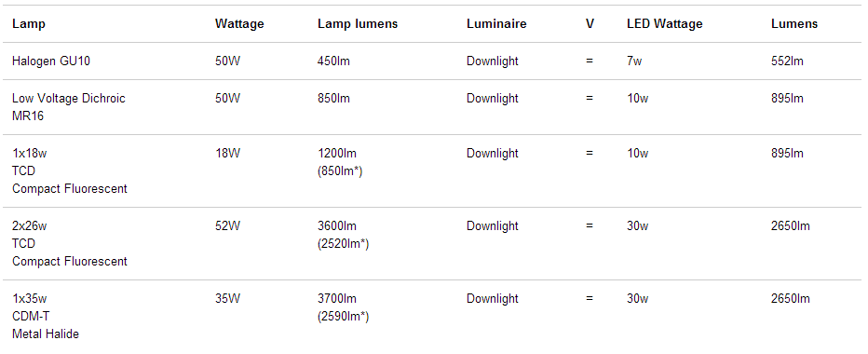Click the Lumens column header
Image resolution: width=868 pixels, height=354 pixels.
pyautogui.click(x=794, y=24)
